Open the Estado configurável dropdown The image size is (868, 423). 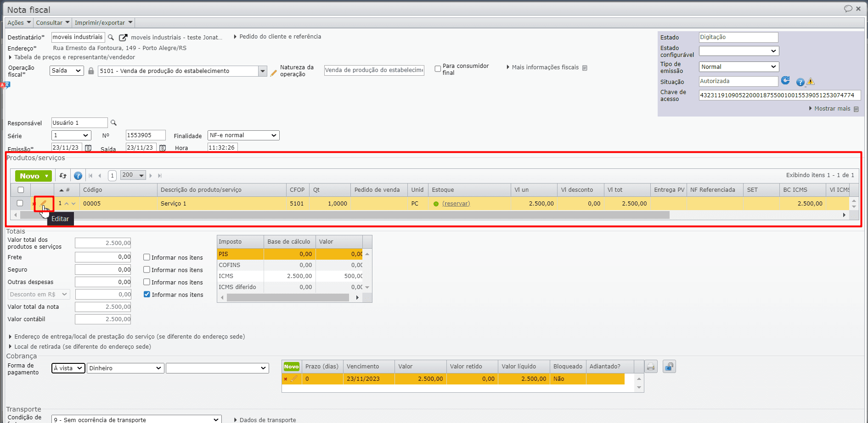739,51
